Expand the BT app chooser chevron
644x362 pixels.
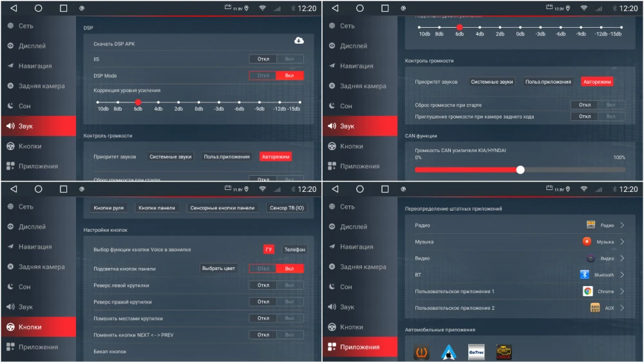point(622,275)
